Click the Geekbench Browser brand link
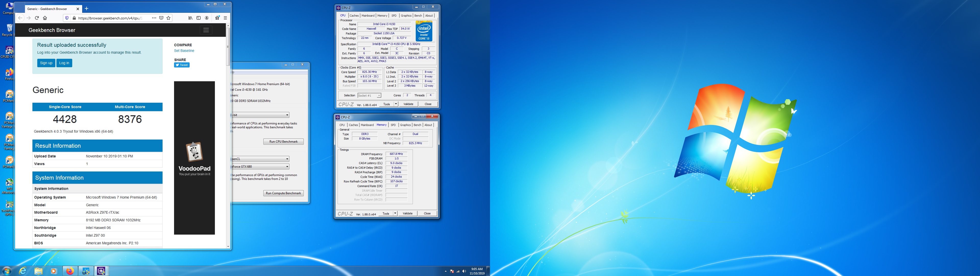Screen dimensions: 980x276 [x=52, y=30]
